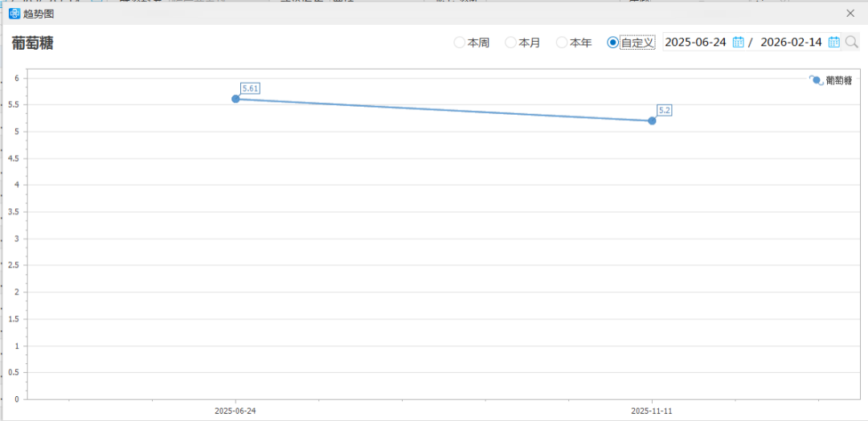Click the data point valued 5.61
This screenshot has width=868, height=421.
[x=235, y=99]
